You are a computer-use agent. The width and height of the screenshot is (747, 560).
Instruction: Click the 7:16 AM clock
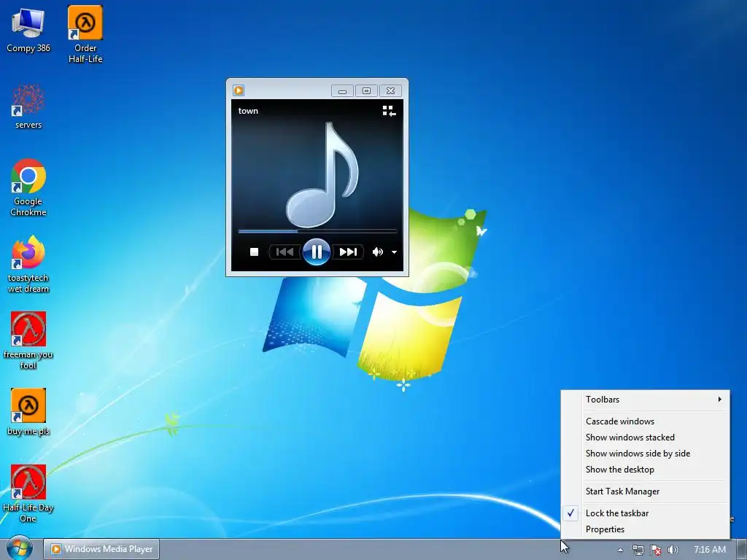(x=710, y=550)
